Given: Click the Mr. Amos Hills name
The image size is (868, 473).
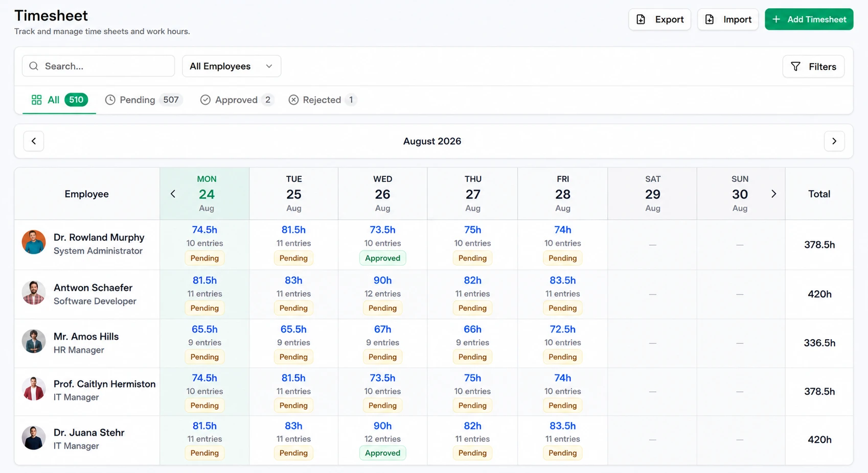Looking at the screenshot, I should click(86, 337).
